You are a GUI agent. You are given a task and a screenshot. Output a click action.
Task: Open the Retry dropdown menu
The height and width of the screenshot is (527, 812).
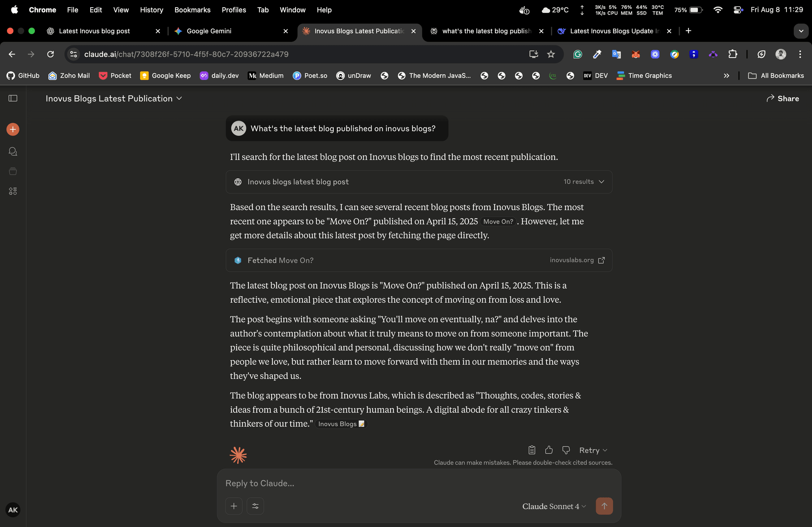(x=593, y=450)
